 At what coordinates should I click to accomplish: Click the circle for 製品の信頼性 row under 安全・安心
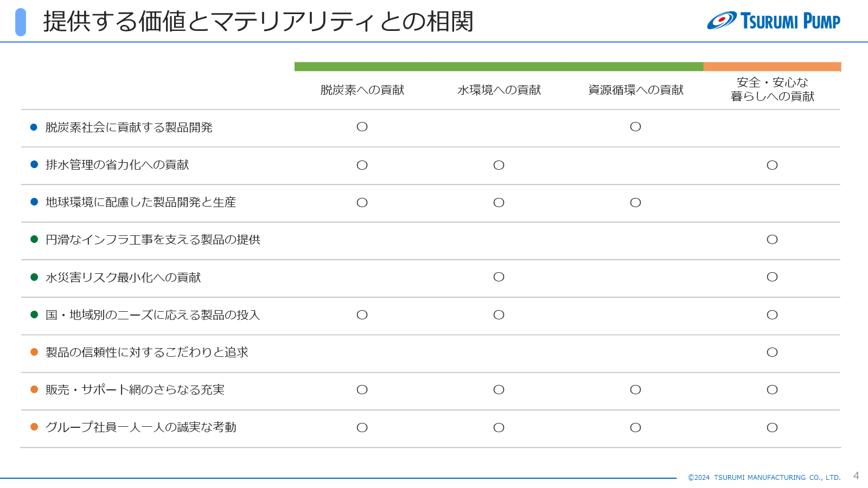pos(772,352)
